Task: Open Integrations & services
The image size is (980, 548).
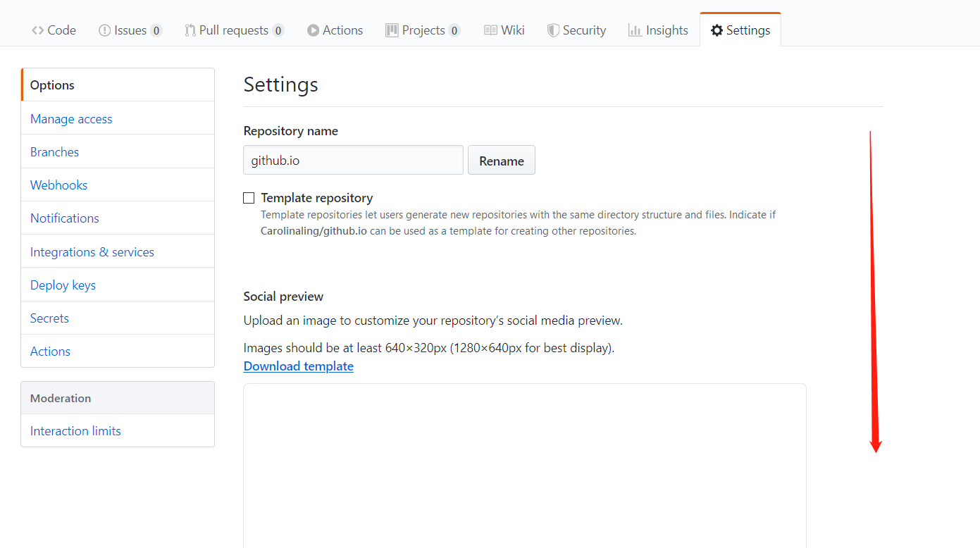Action: (x=118, y=251)
